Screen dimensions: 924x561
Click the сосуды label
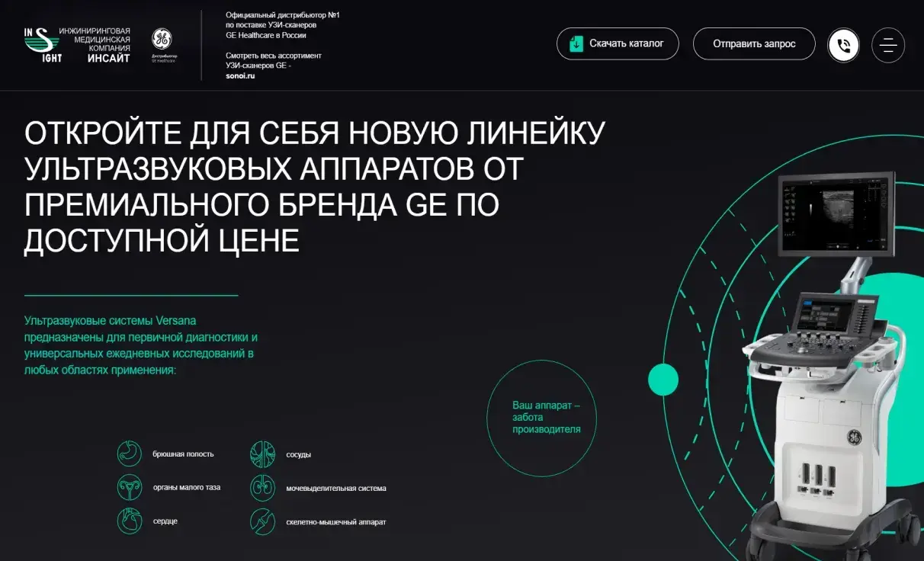click(x=299, y=455)
